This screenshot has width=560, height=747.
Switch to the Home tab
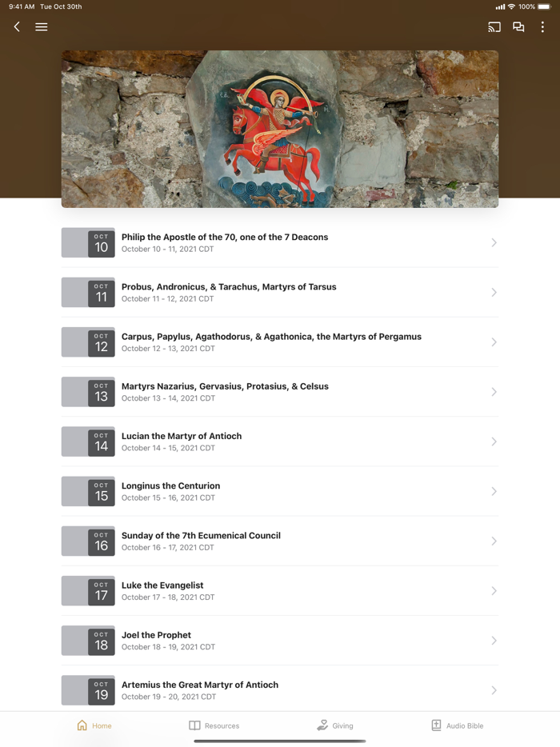tap(94, 725)
